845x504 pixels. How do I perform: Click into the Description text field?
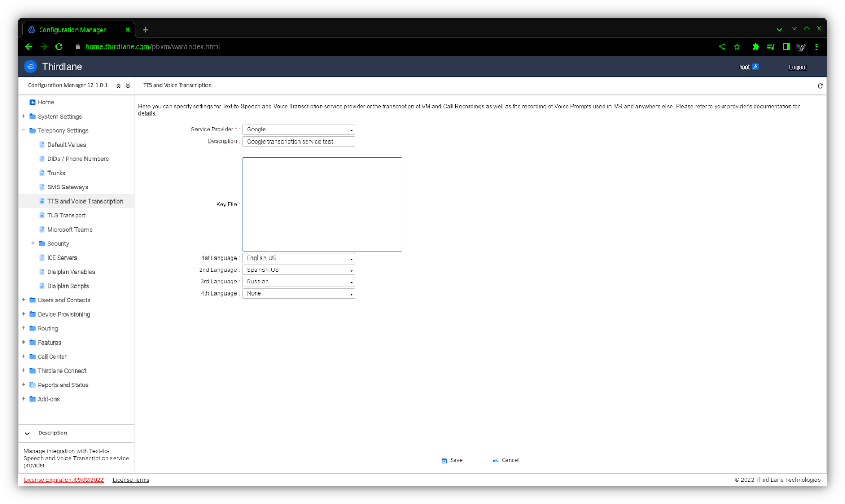coord(299,141)
